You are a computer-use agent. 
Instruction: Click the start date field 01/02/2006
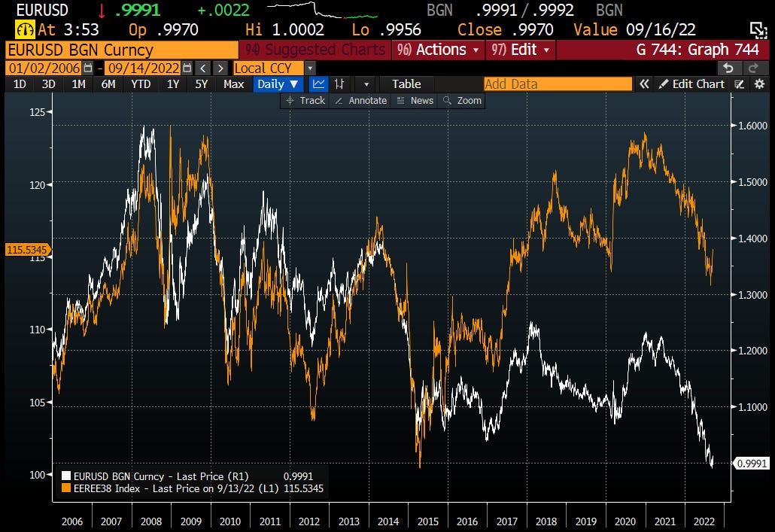click(44, 68)
